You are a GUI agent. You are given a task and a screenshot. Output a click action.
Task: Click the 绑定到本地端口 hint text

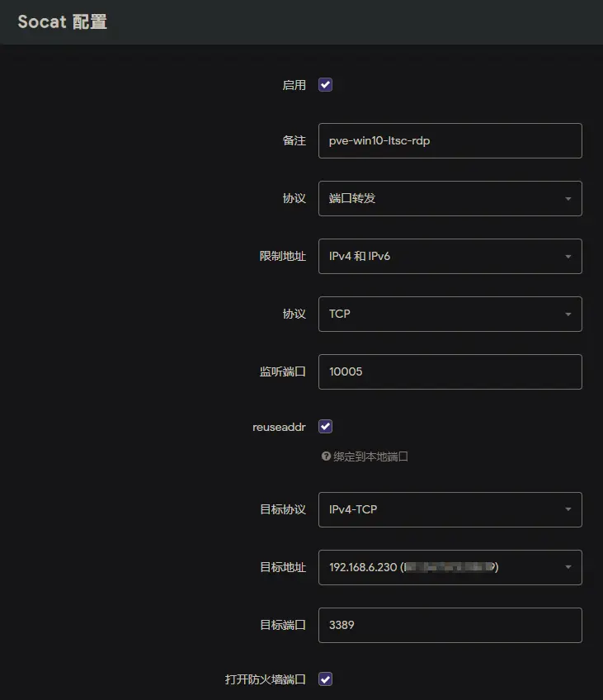coord(370,456)
